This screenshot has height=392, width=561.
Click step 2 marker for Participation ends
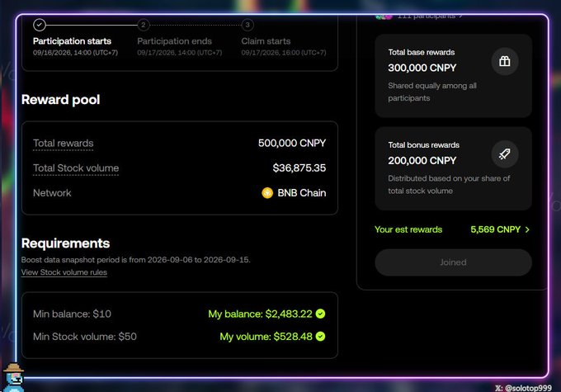143,25
